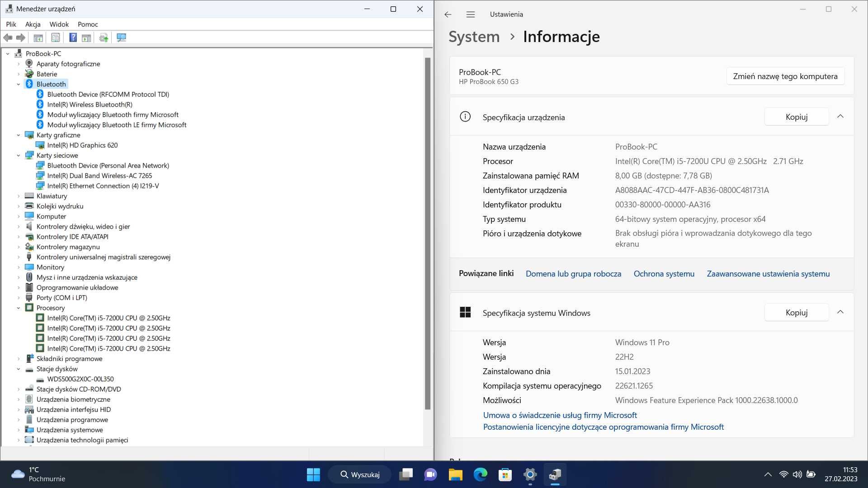868x488 pixels.
Task: Open the Windows Start menu
Action: point(313,474)
